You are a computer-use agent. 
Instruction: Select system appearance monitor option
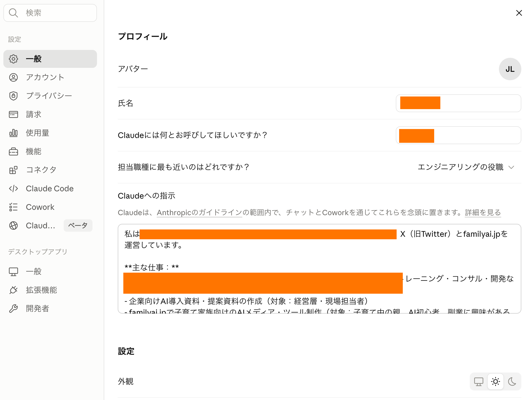point(479,381)
